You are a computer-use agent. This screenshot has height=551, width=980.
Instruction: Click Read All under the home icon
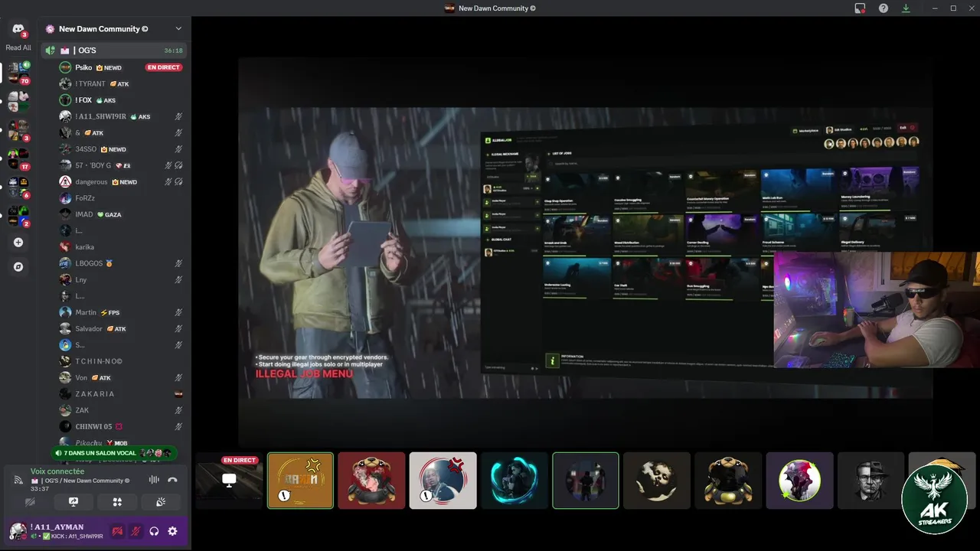pos(18,47)
